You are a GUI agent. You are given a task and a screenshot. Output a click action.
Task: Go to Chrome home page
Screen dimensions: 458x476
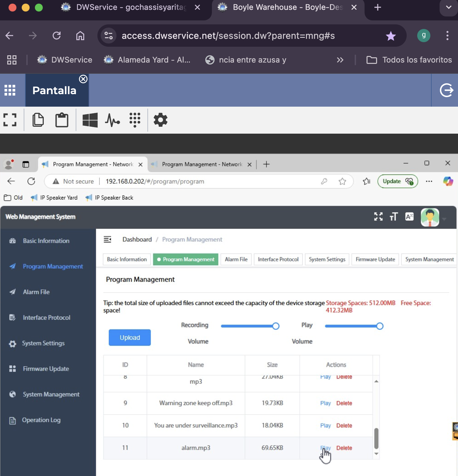coord(80,36)
